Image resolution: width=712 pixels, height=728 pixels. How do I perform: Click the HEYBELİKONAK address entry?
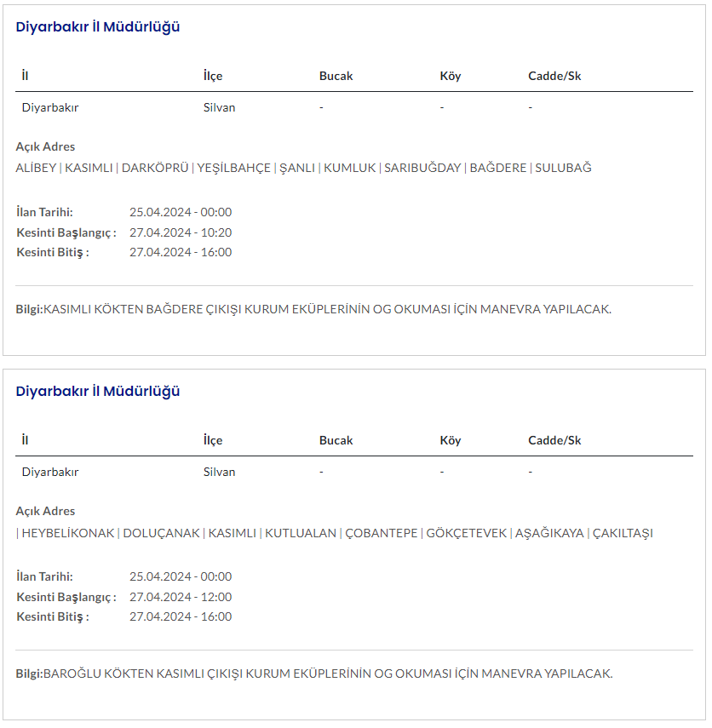point(68,533)
